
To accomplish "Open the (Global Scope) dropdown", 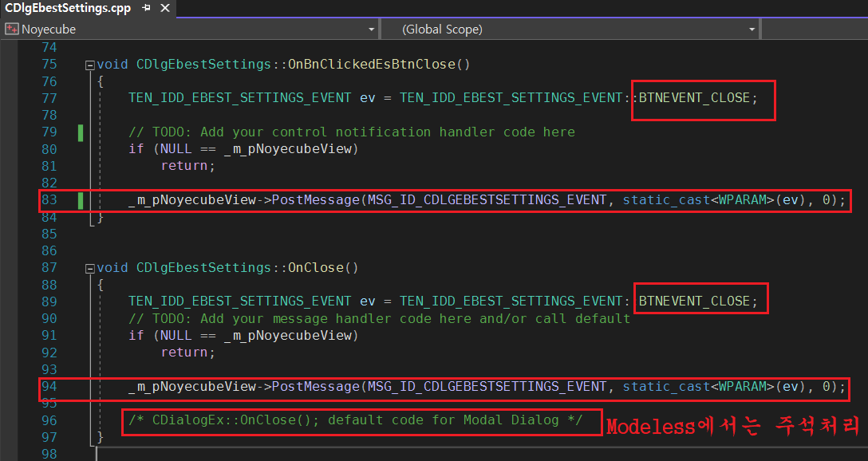I will pyautogui.click(x=752, y=30).
